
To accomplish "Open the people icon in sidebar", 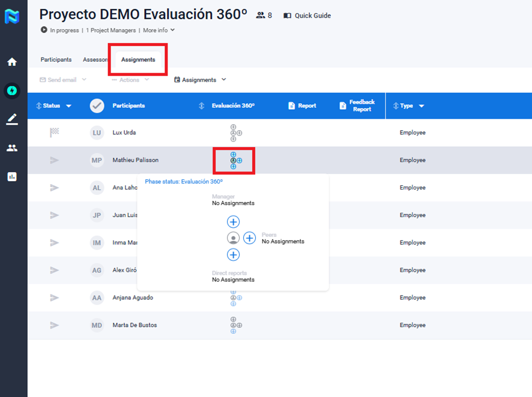I will pyautogui.click(x=12, y=148).
